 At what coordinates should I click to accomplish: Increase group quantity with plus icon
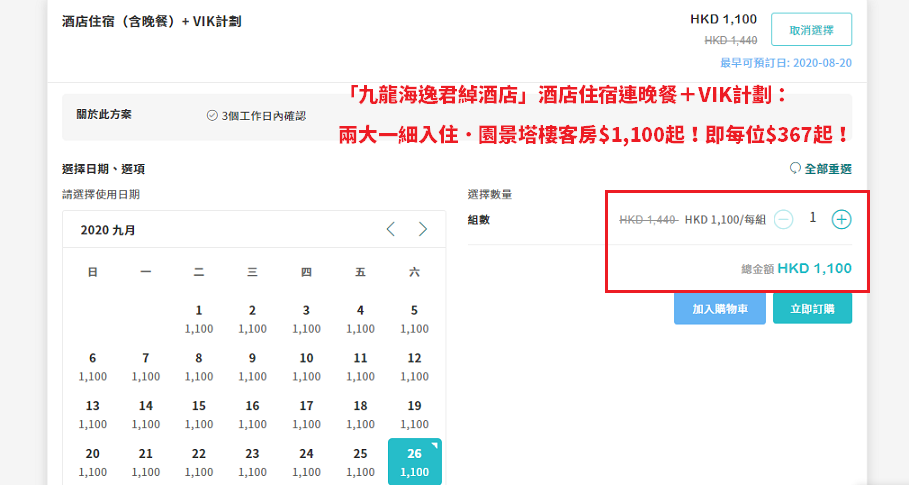pyautogui.click(x=841, y=220)
